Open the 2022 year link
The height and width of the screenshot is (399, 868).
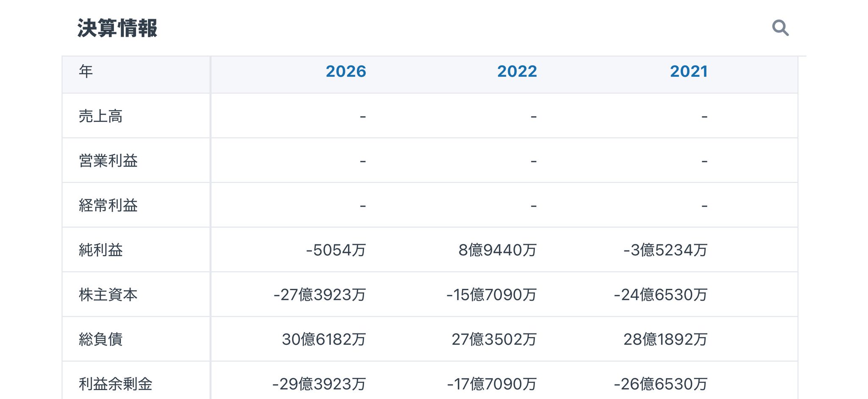pyautogui.click(x=517, y=71)
